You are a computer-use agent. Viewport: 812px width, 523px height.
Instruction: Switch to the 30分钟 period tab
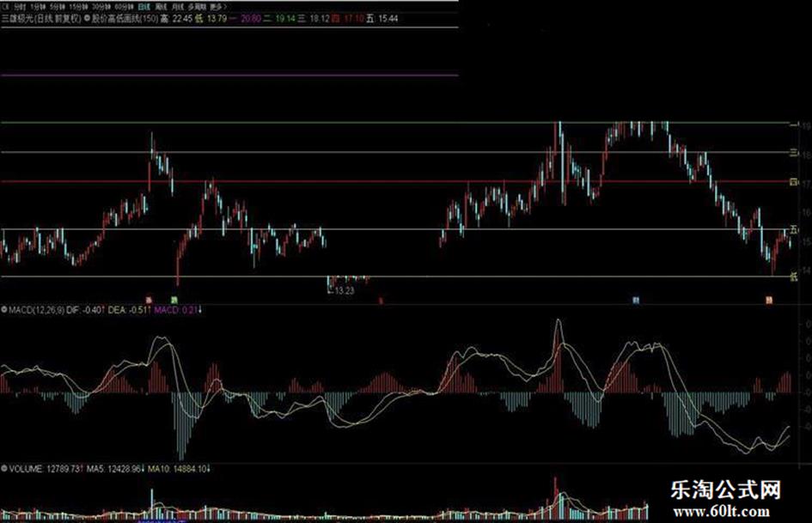point(101,7)
